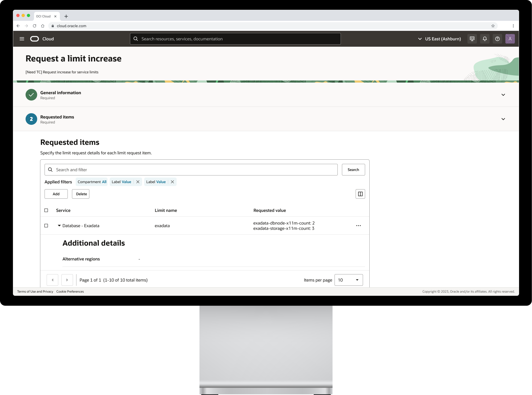Expand the General information section chevron
Viewport: 532px width, 395px height.
503,95
